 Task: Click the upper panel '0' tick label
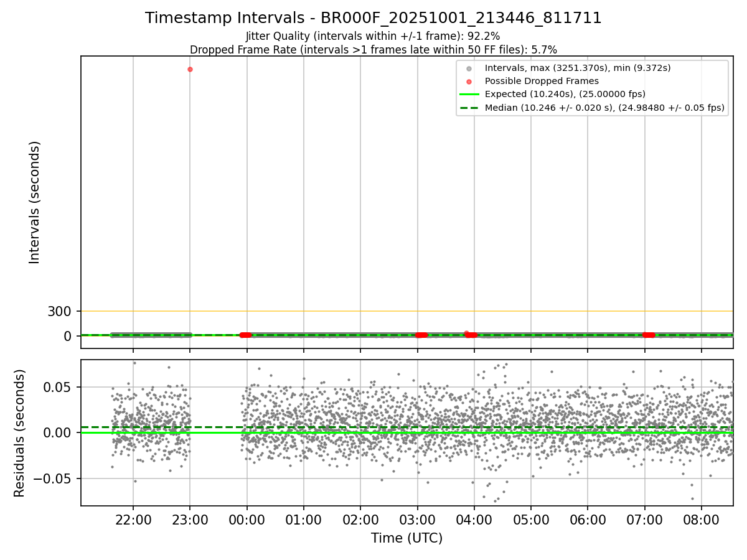pos(68,336)
